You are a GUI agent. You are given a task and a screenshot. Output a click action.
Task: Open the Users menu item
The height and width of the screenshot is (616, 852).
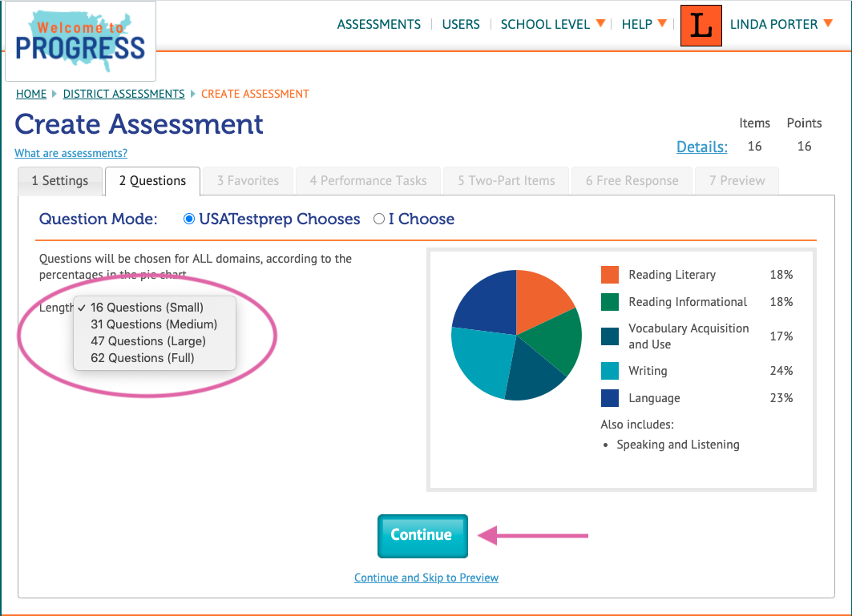pos(461,25)
